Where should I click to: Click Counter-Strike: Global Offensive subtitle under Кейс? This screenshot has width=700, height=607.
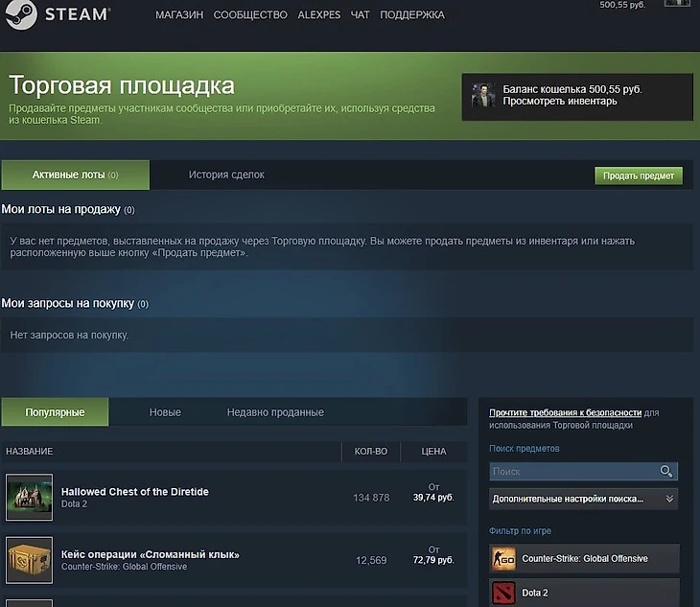tap(124, 567)
